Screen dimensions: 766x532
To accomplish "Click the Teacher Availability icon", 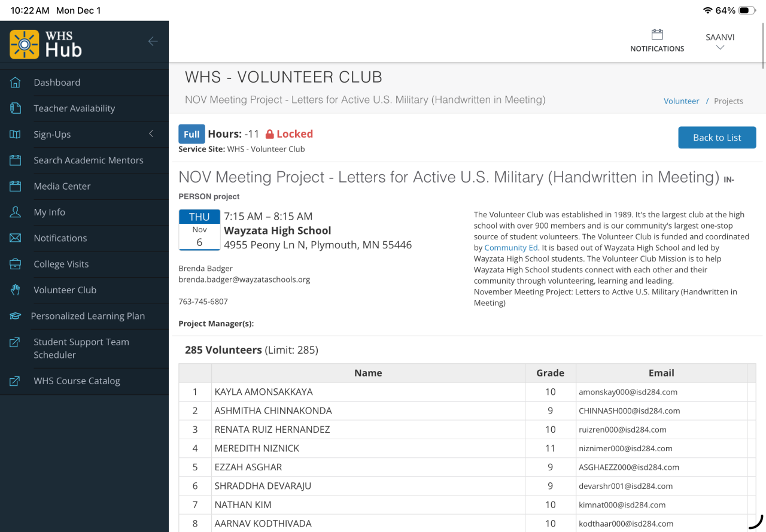I will pyautogui.click(x=16, y=108).
